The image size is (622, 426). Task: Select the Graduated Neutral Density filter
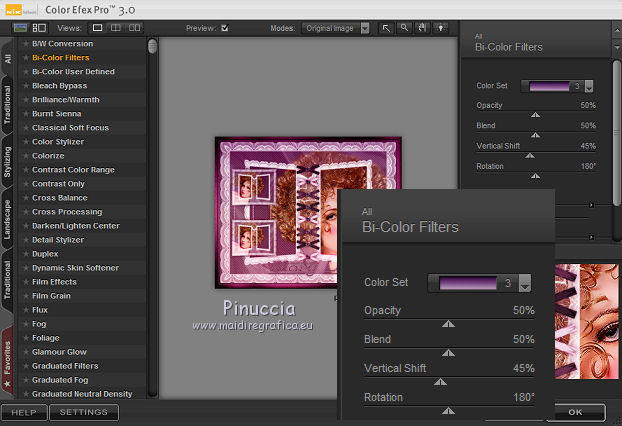tap(82, 394)
